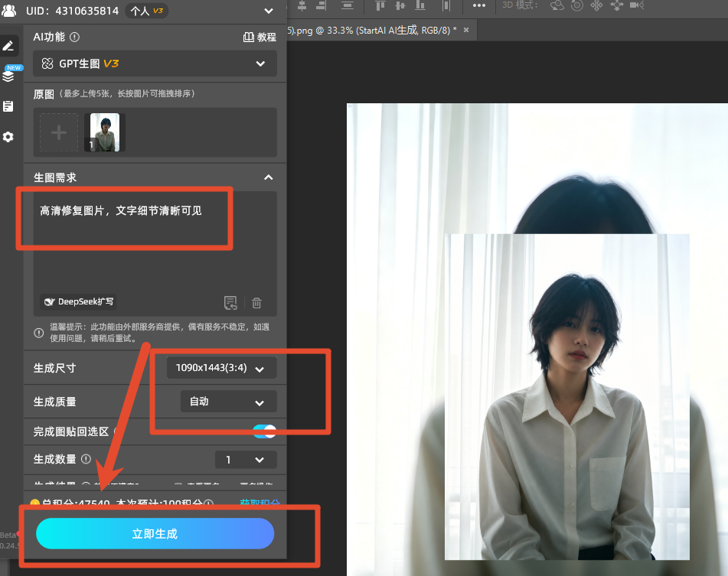Click the distribute vertically icon
Viewport: 728px width, 576px height.
click(347, 5)
